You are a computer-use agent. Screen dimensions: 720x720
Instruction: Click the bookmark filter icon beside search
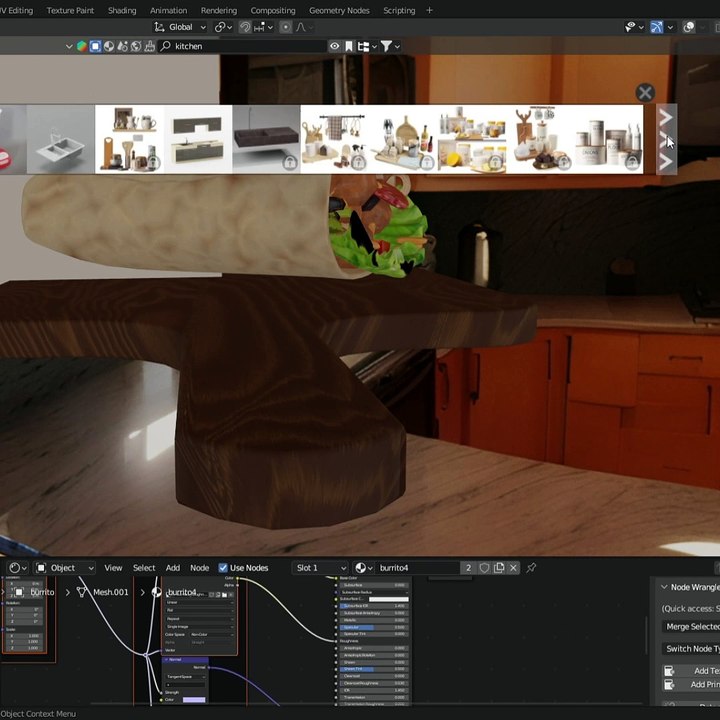349,46
